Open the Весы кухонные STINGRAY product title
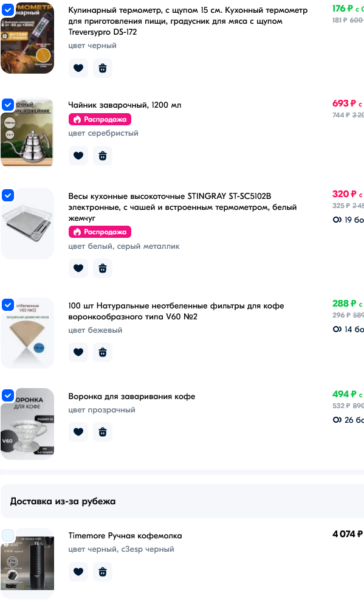364x601 pixels. 182,207
